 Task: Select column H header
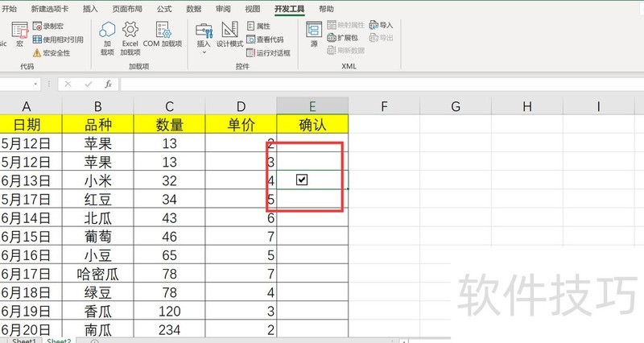click(x=527, y=106)
